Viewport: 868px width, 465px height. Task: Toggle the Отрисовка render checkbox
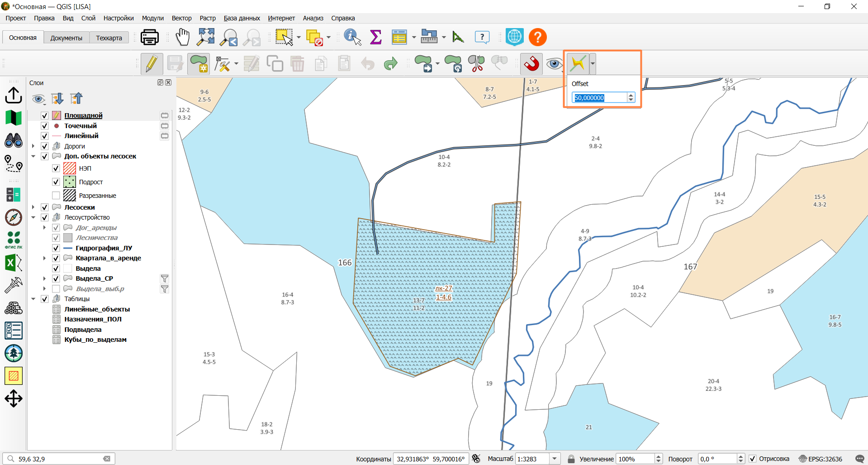pyautogui.click(x=752, y=459)
